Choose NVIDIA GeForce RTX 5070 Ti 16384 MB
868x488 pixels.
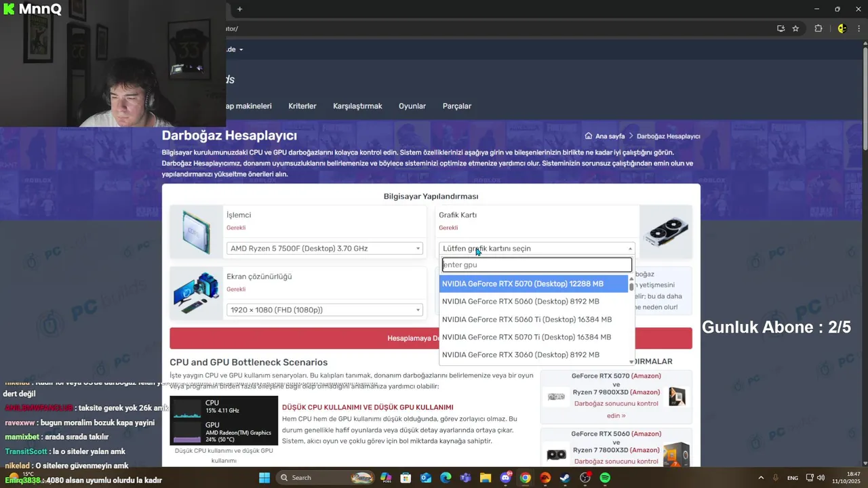pos(534,337)
